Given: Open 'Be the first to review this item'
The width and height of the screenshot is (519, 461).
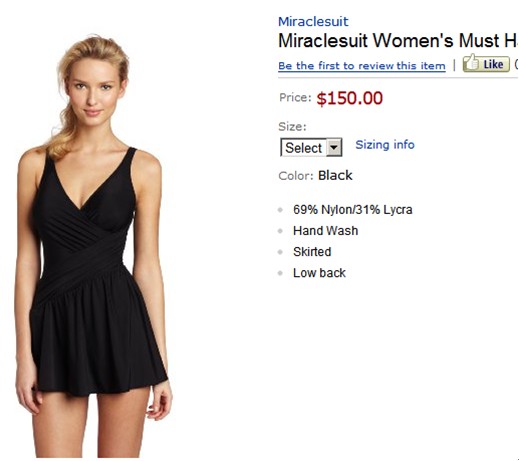Looking at the screenshot, I should click(x=362, y=66).
